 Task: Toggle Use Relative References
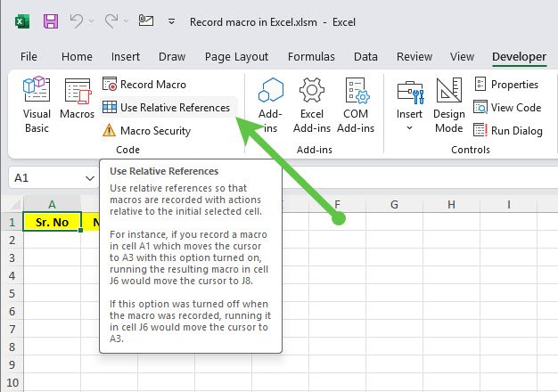pyautogui.click(x=167, y=108)
